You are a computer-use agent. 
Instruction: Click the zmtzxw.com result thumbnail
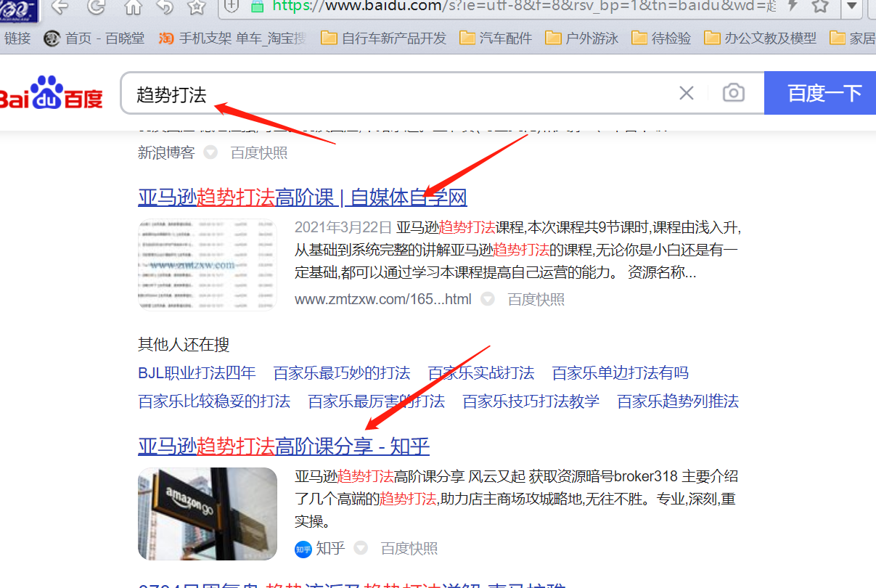[208, 265]
